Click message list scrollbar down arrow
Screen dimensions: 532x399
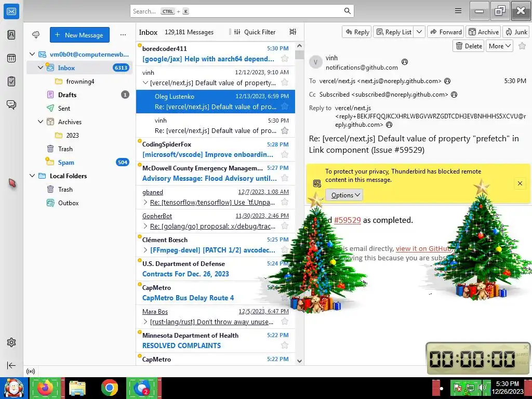click(x=299, y=361)
